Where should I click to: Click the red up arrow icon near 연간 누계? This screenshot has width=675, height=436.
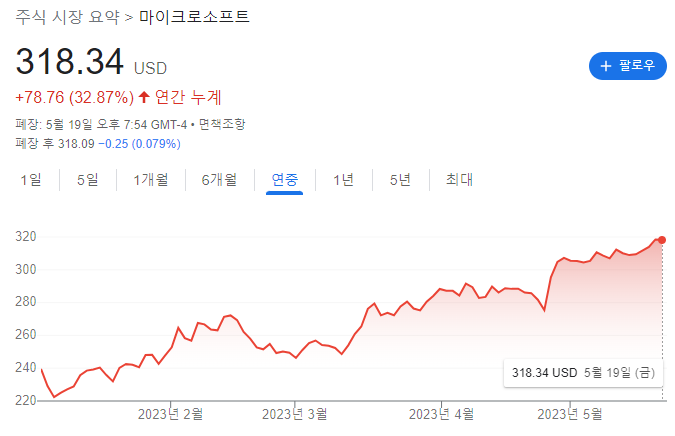pos(144,97)
